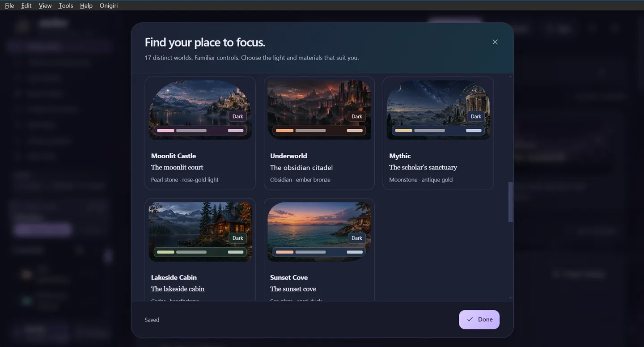Click the "Lakeside Cabin" theme title
644x347 pixels.
pyautogui.click(x=174, y=277)
